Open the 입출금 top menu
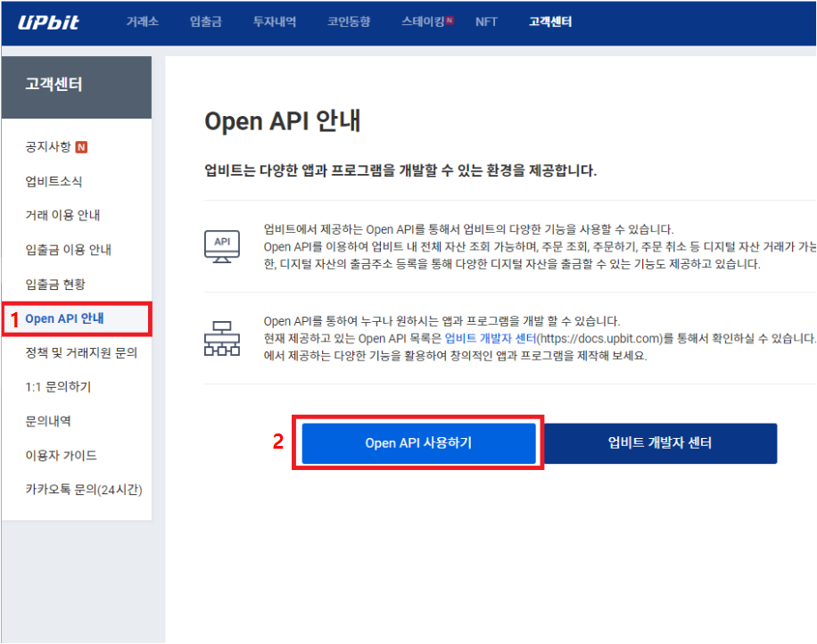 [206, 22]
